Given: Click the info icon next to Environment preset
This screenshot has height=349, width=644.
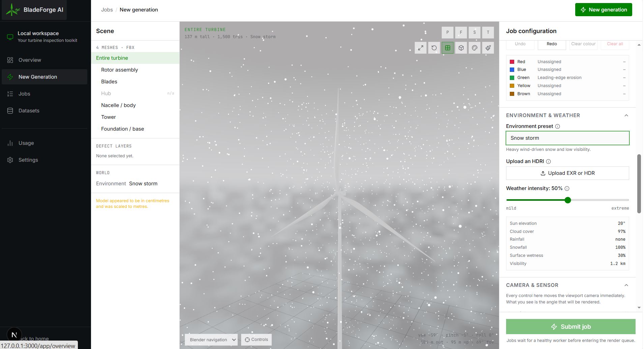Looking at the screenshot, I should coord(557,126).
